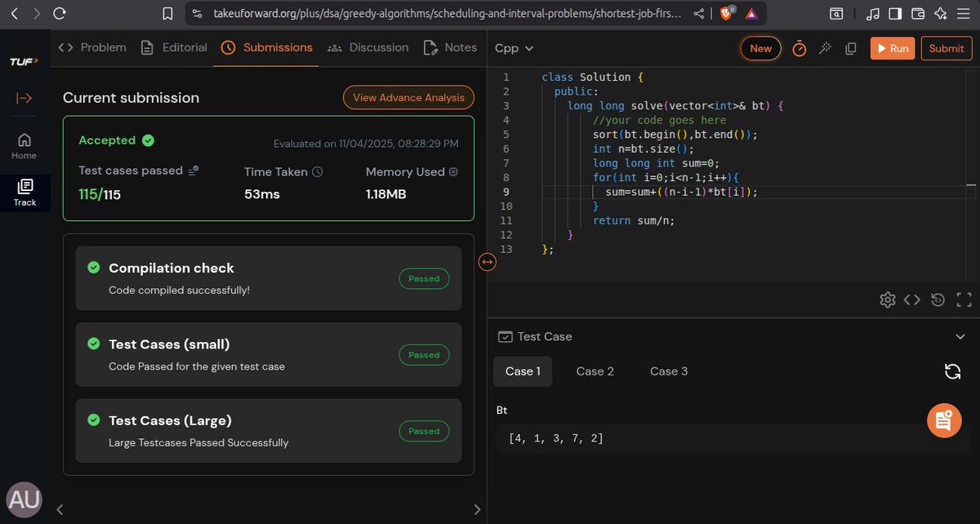Run the code with the Run button
The height and width of the screenshot is (524, 980).
pyautogui.click(x=893, y=48)
